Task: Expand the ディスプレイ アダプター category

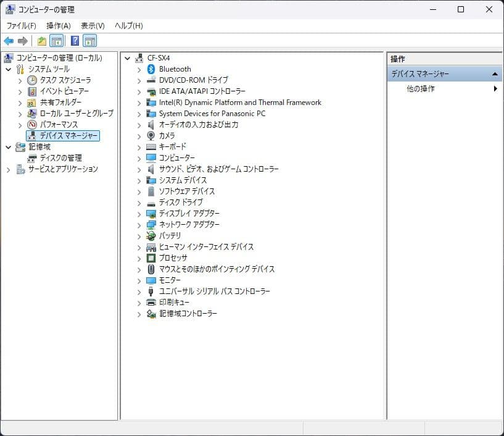Action: pyautogui.click(x=138, y=214)
